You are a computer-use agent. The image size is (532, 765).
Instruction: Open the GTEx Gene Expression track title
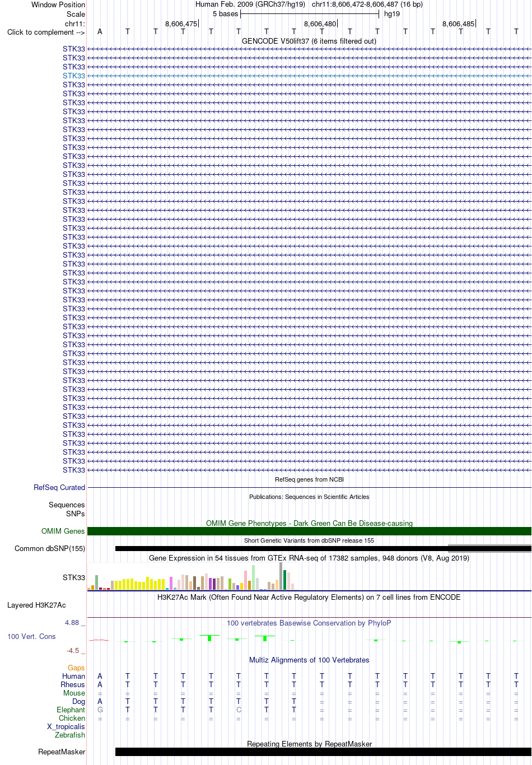click(x=309, y=558)
